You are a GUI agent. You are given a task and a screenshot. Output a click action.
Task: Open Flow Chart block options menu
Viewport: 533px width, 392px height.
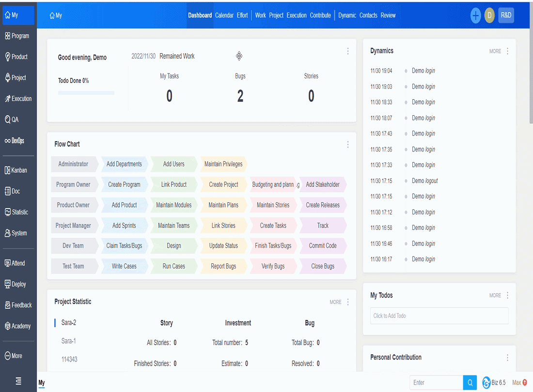pos(348,145)
